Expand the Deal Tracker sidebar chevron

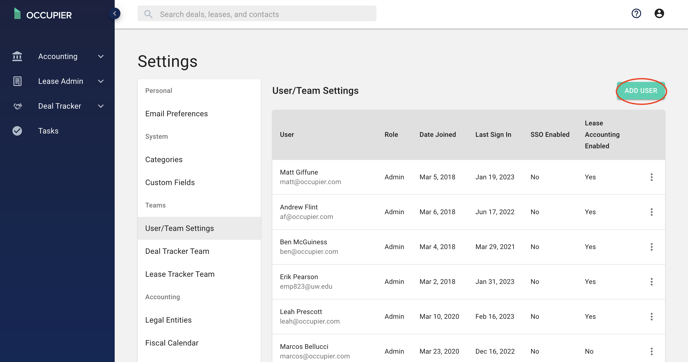tap(100, 106)
